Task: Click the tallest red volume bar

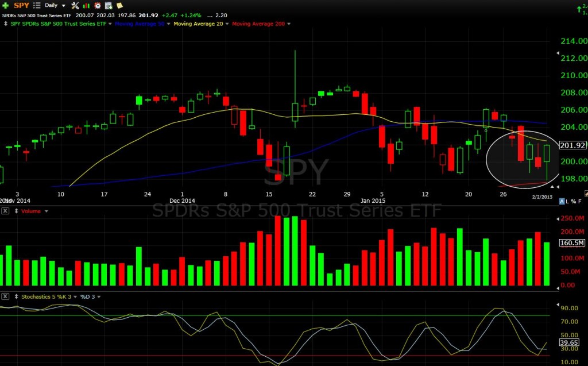Action: [278, 251]
